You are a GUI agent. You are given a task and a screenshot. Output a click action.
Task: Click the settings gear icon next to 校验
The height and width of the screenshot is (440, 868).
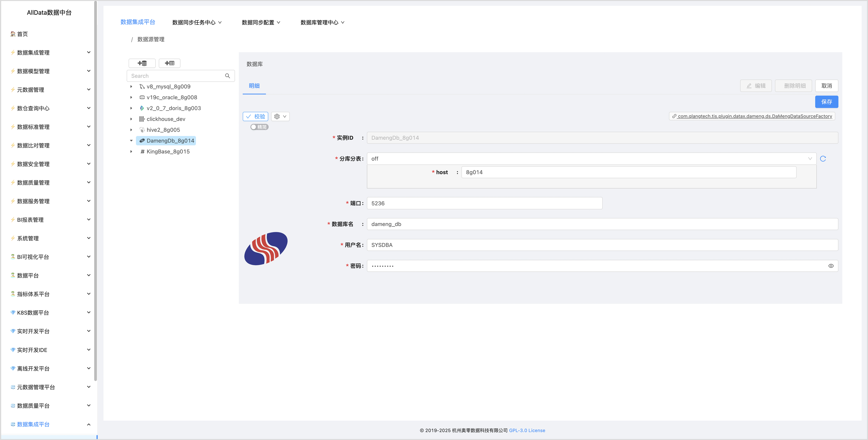[x=277, y=116]
